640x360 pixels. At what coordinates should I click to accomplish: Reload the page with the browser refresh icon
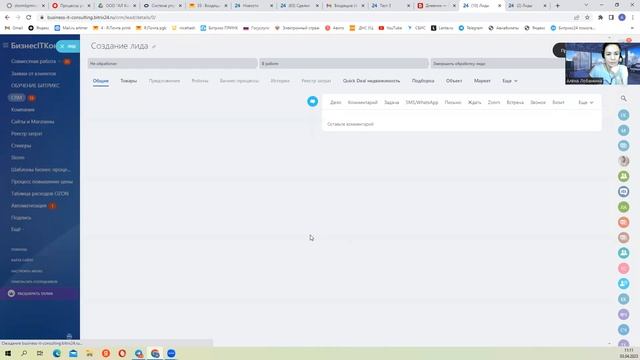tap(29, 18)
